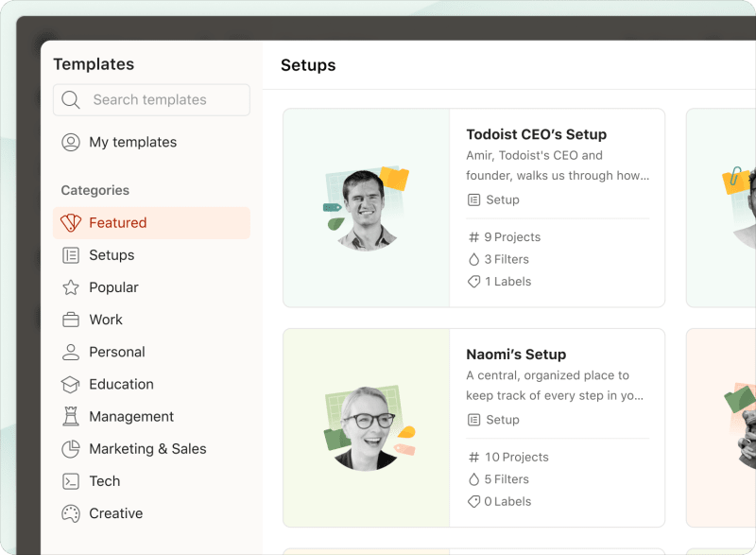Click the Work briefcase icon
Viewport: 756px width, 555px height.
(71, 319)
